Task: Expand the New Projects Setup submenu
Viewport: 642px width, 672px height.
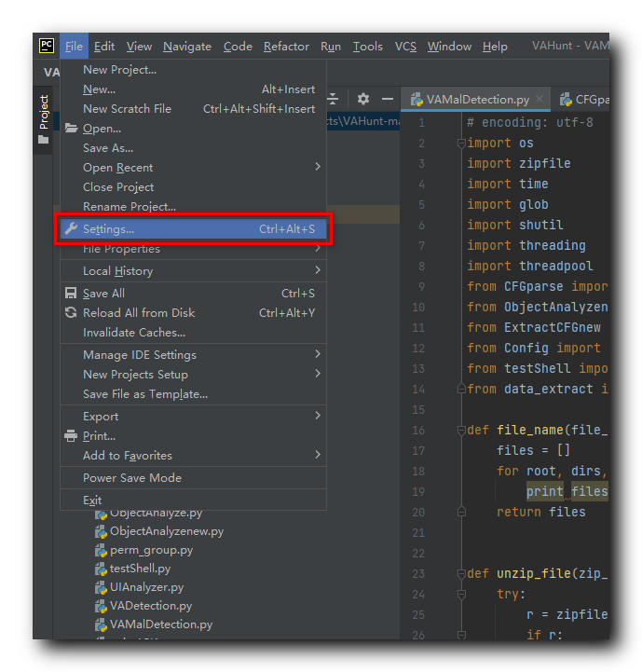Action: point(318,374)
